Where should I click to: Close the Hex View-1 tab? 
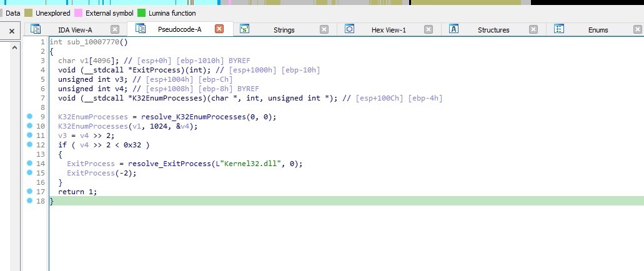429,29
